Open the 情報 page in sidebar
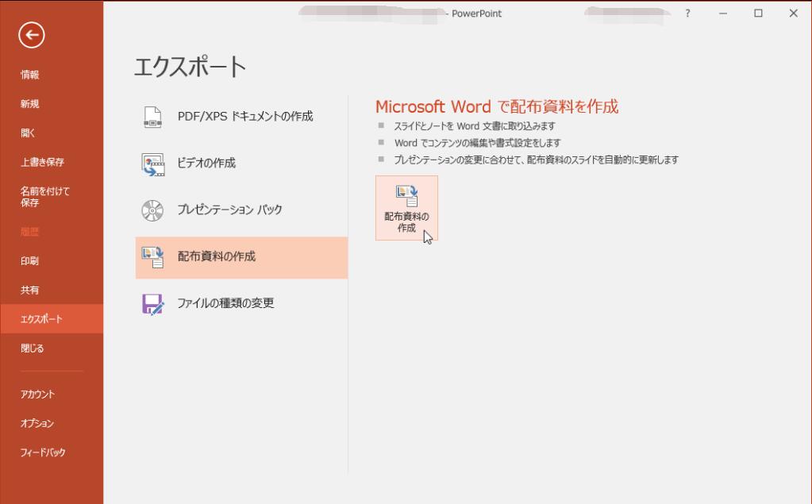The width and height of the screenshot is (812, 504). (x=30, y=75)
